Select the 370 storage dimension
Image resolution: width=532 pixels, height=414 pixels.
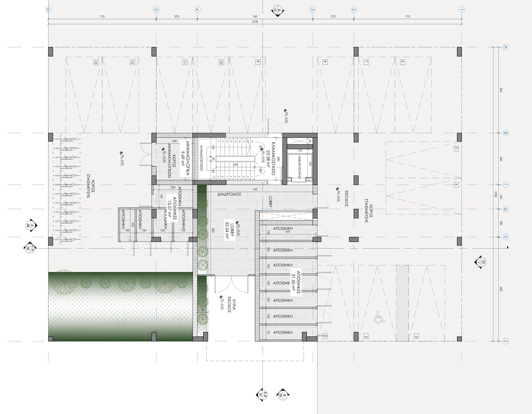288,232
